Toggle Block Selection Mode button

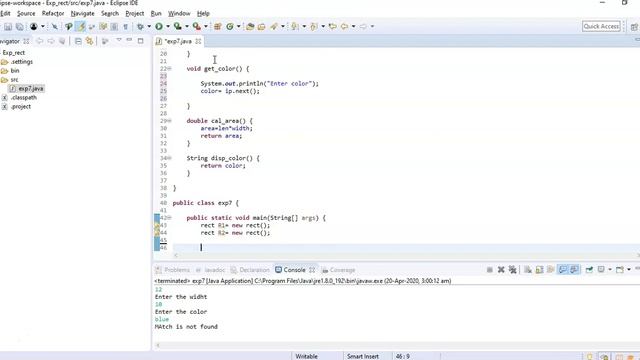click(114, 27)
